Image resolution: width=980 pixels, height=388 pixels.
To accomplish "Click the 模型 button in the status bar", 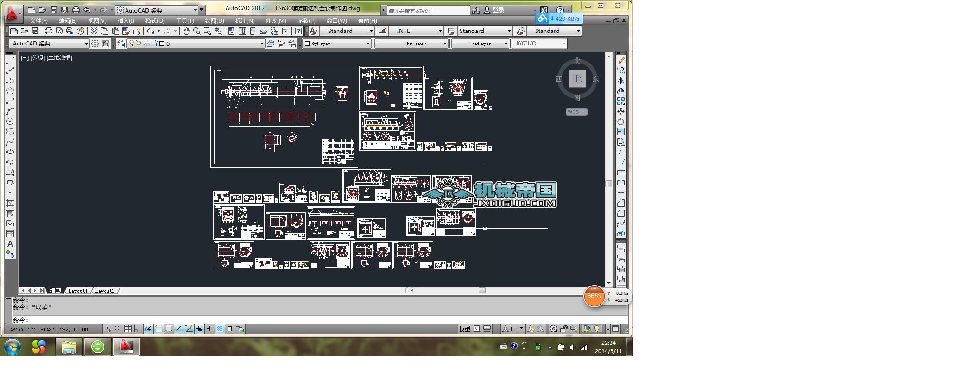I will tap(464, 329).
